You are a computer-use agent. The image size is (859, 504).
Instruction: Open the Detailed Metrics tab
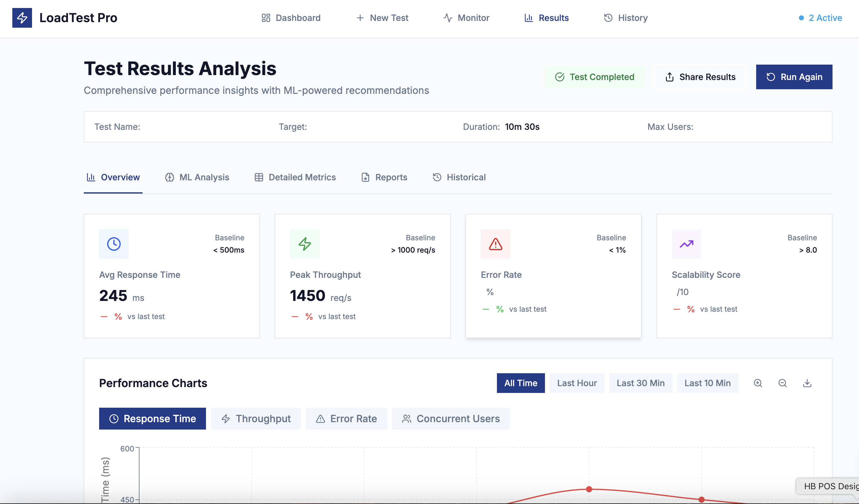[x=295, y=177]
